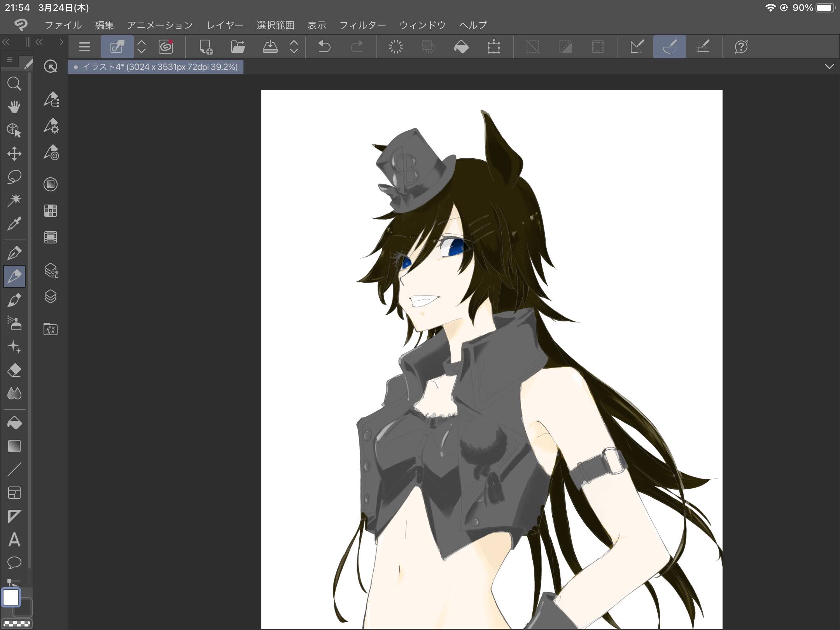Image resolution: width=840 pixels, height=630 pixels.
Task: Open the Color gradient circle palette icon
Action: [x=51, y=184]
